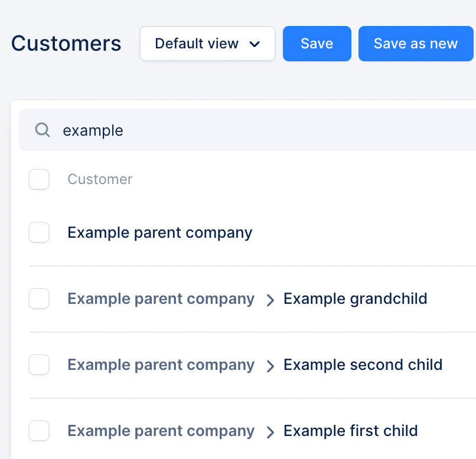Click the parent company breadcrumb before Example grandchild
476x459 pixels.
tap(161, 299)
